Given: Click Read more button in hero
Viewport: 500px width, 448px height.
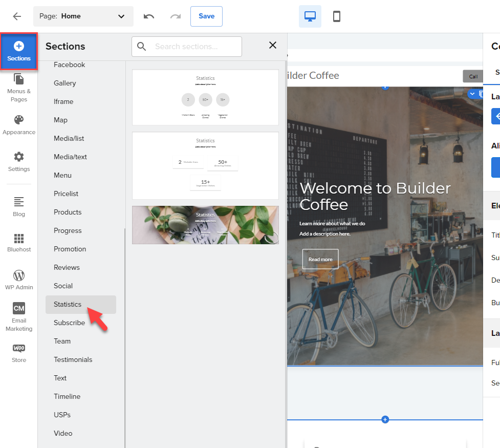Looking at the screenshot, I should click(320, 259).
